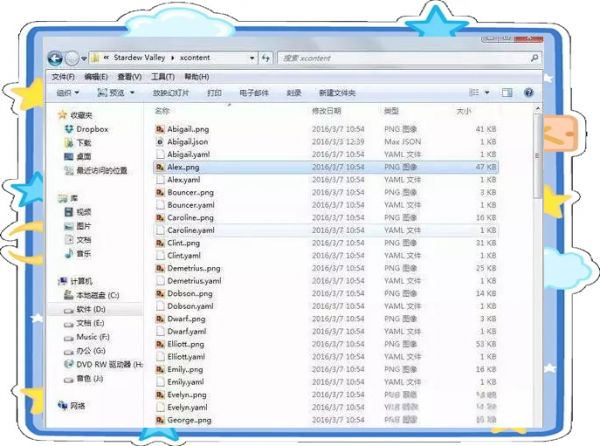Viewport: 600px width, 446px height.
Task: Open the 帮助(H) menu
Action: pyautogui.click(x=196, y=77)
